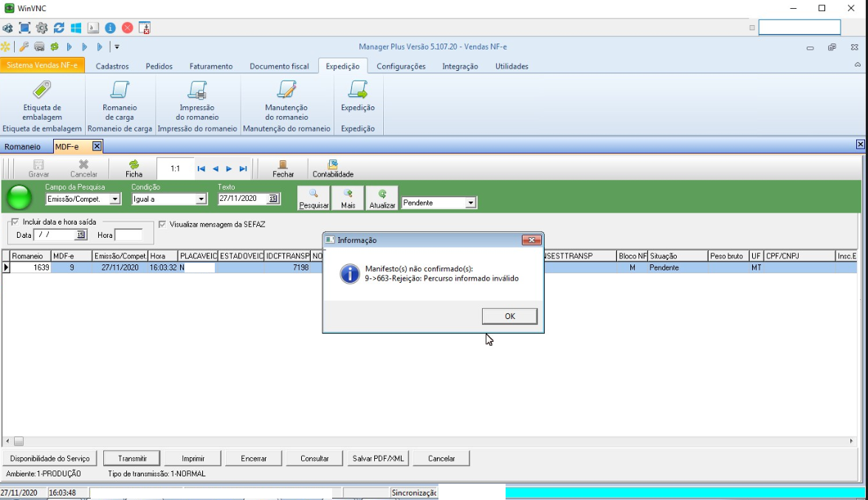Image resolution: width=868 pixels, height=500 pixels.
Task: Switch to the Faturamento ribbon tab
Action: coord(210,66)
